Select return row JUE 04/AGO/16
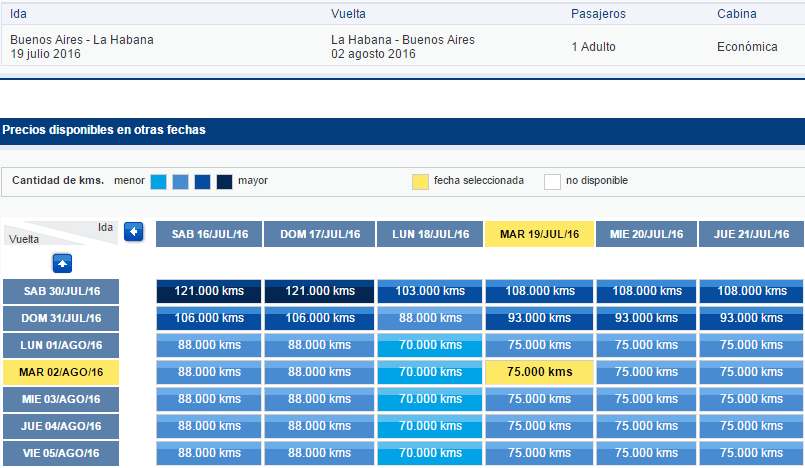 click(x=61, y=426)
